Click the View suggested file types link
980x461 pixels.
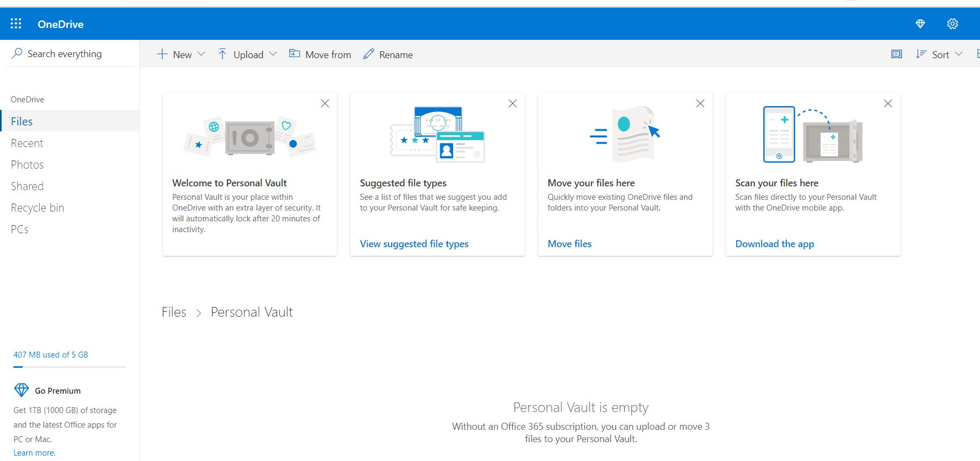tap(414, 244)
